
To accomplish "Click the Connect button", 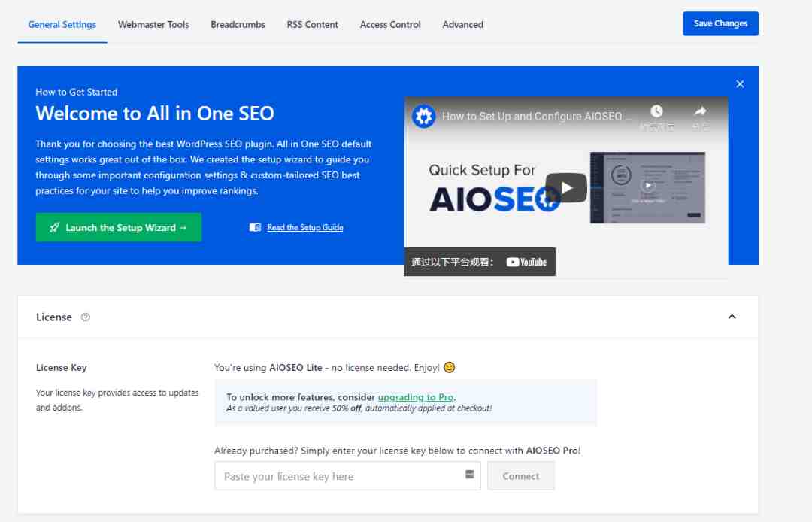I will [x=520, y=476].
